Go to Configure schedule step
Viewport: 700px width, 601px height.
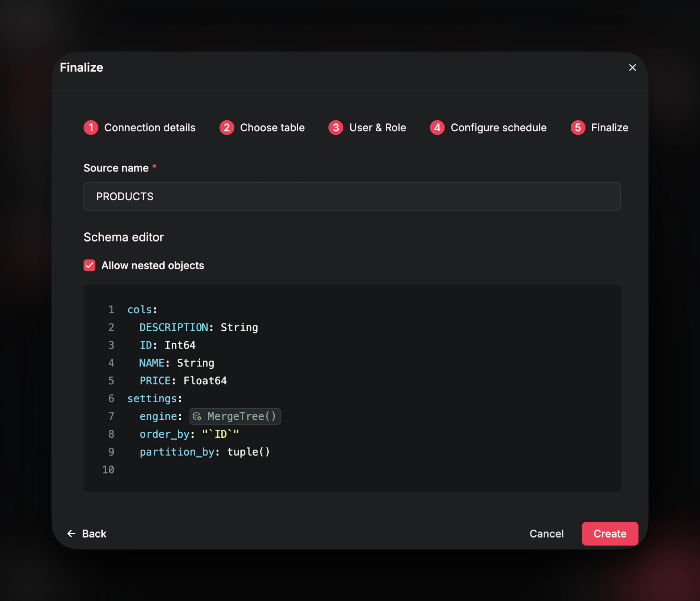[498, 127]
